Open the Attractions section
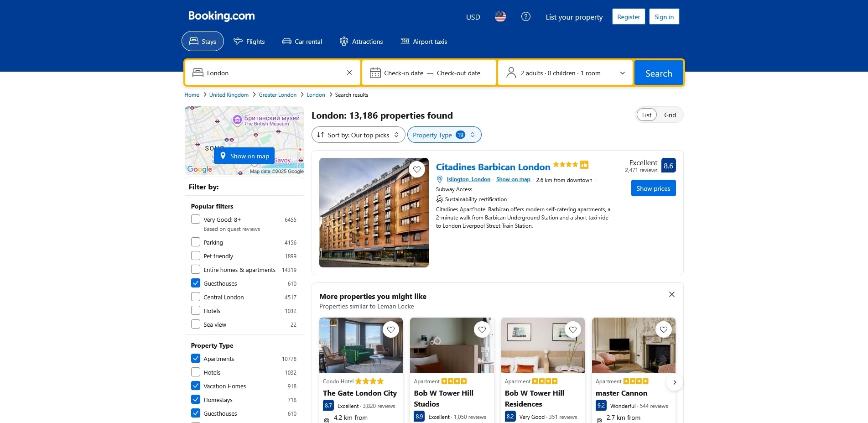This screenshot has width=868, height=423. pos(361,41)
